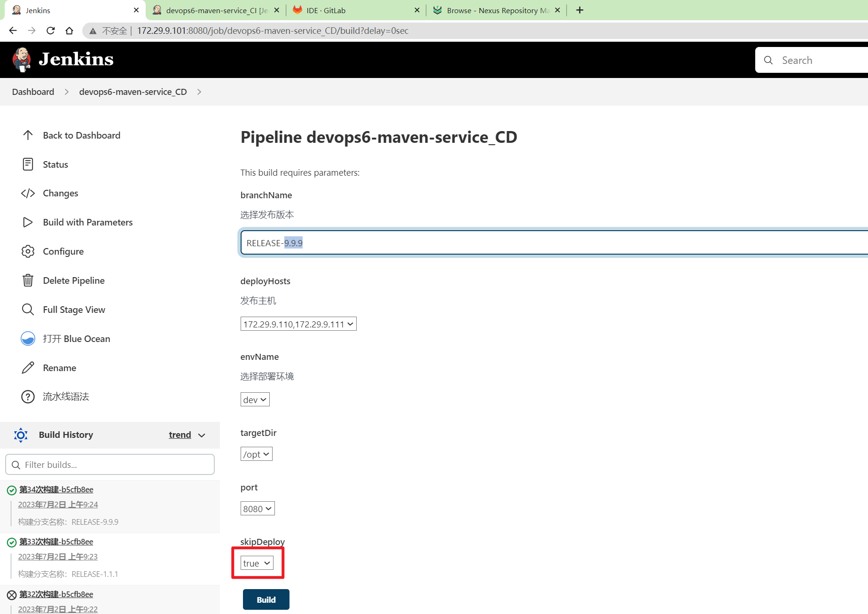Click the Jenkins header title text

pyautogui.click(x=76, y=59)
